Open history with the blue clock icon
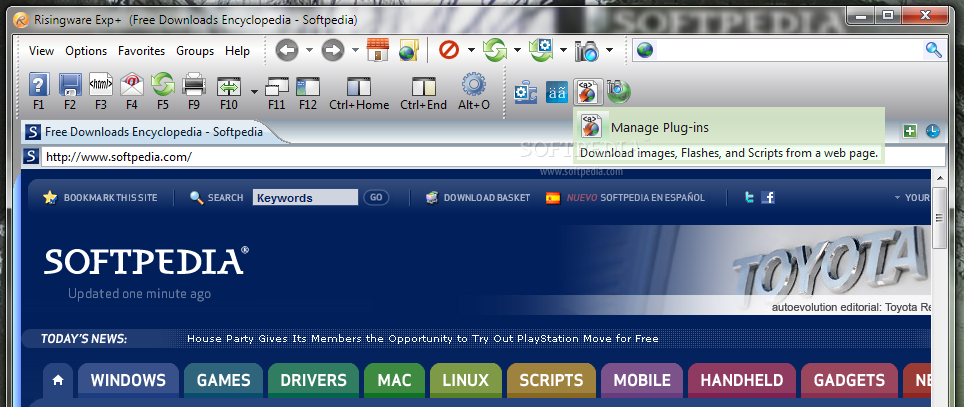The height and width of the screenshot is (407, 964). point(933,131)
